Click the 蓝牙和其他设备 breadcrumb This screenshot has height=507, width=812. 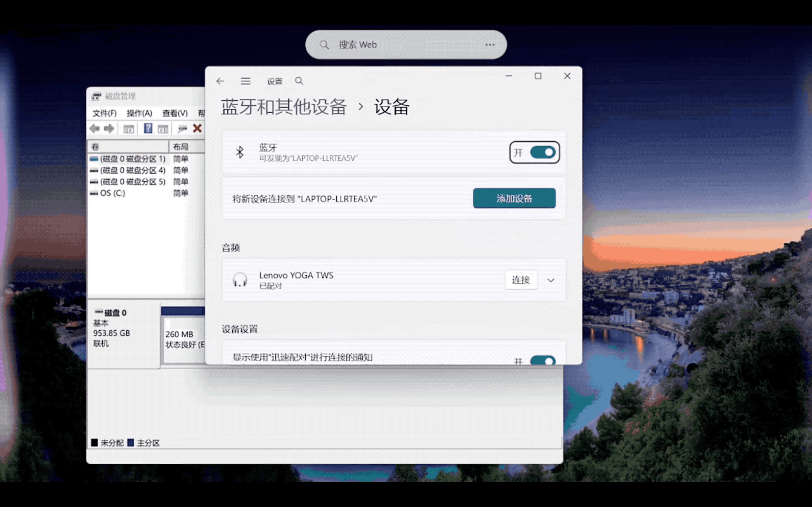tap(284, 107)
